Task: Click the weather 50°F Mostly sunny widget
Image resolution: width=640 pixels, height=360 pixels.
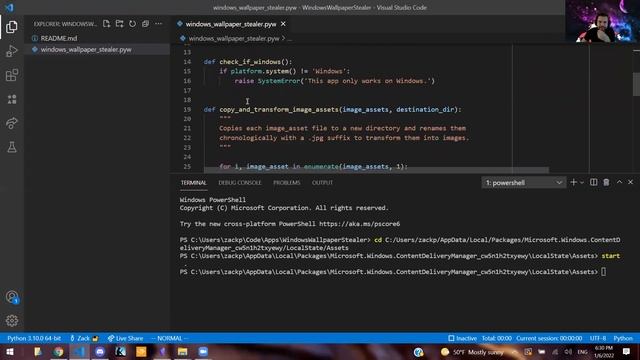Action: [x=472, y=352]
